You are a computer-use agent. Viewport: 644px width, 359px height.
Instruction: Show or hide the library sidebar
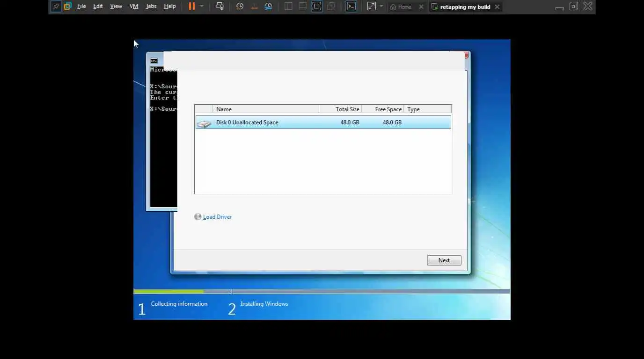pyautogui.click(x=288, y=7)
